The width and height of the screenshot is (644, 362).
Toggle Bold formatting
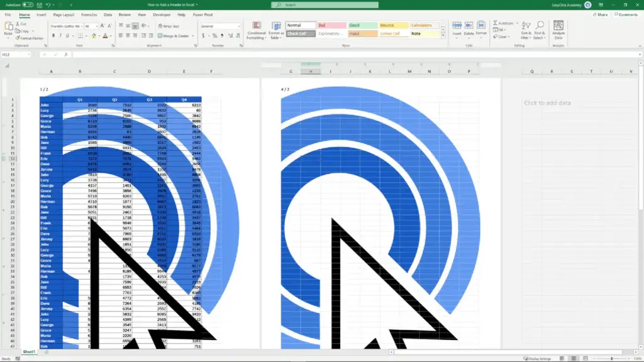[53, 36]
